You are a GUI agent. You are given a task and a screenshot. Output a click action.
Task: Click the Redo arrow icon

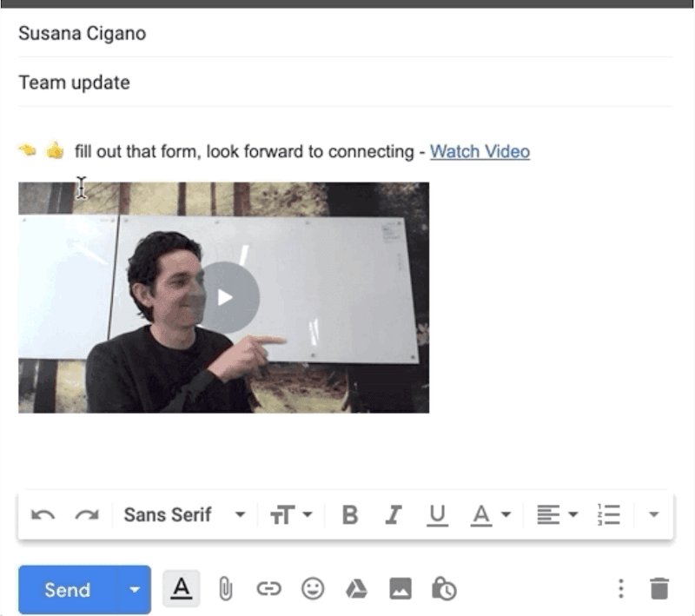[86, 515]
